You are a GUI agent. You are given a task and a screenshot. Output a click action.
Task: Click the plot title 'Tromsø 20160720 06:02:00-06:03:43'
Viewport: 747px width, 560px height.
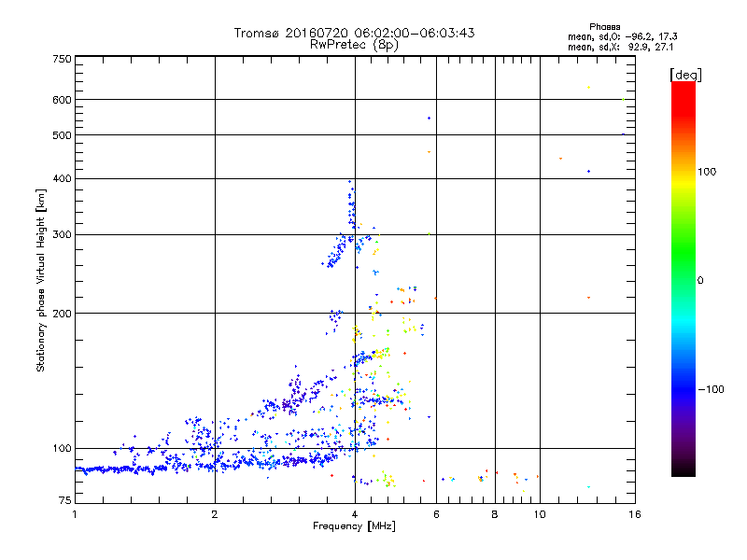pyautogui.click(x=354, y=33)
